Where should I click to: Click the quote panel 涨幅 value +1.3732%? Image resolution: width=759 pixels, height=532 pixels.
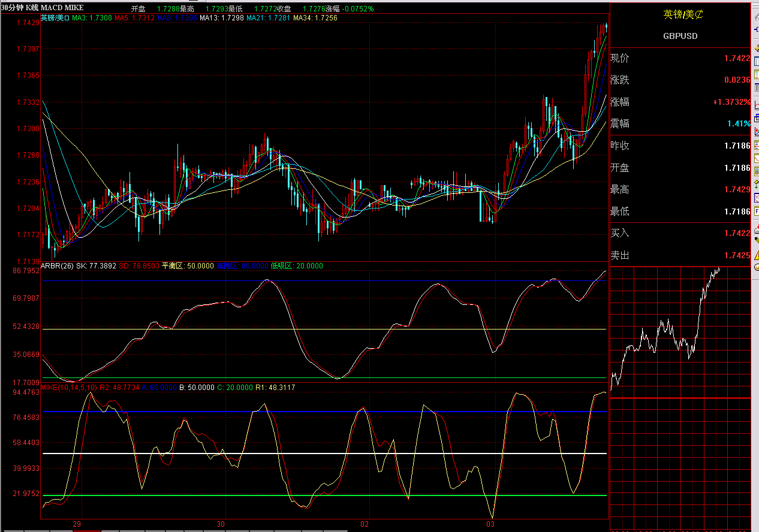731,102
